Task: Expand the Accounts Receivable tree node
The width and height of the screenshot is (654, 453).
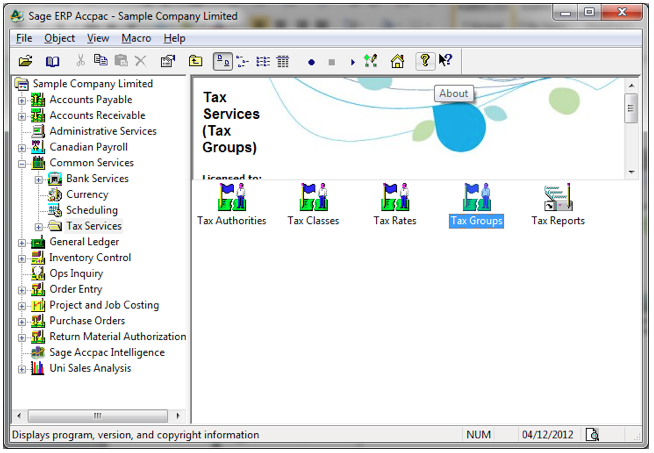Action: (x=22, y=116)
